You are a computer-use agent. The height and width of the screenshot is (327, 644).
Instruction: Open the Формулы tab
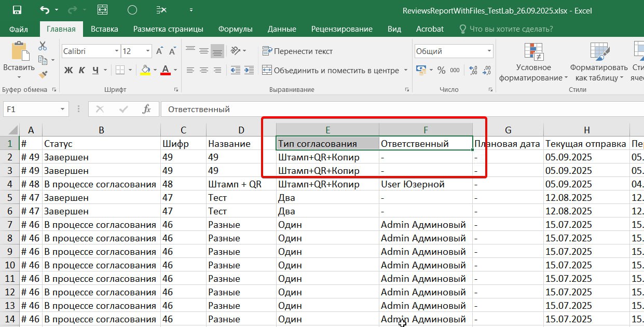tap(235, 29)
